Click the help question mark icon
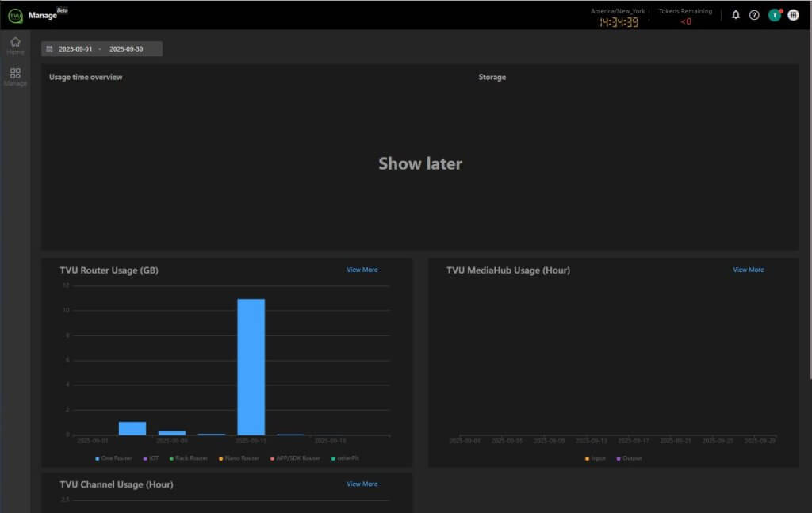This screenshot has height=513, width=812. [754, 15]
